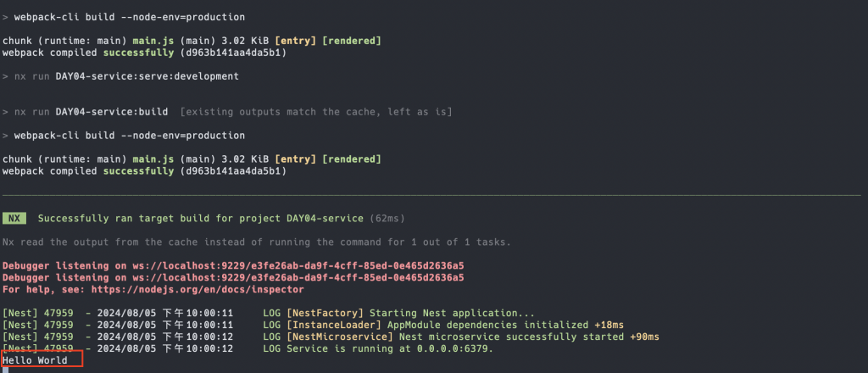The width and height of the screenshot is (868, 373).
Task: Click the Hello World output line
Action: pos(35,361)
